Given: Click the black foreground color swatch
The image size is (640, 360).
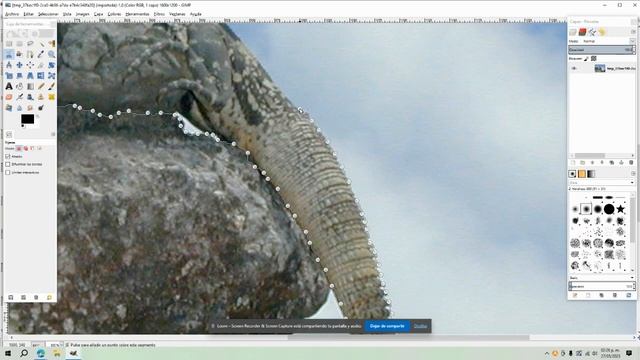Looking at the screenshot, I should click(27, 119).
